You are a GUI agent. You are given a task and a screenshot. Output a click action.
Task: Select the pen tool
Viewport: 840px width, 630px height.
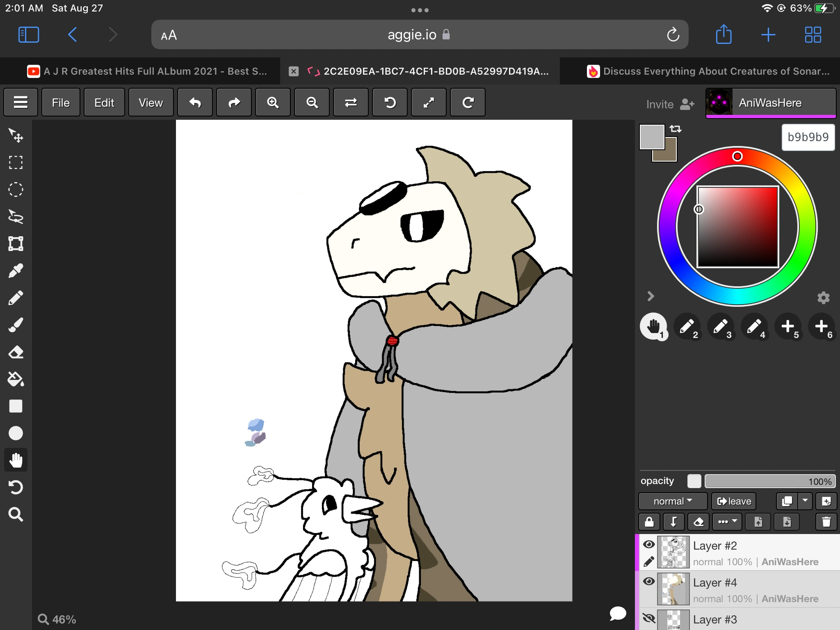click(x=16, y=297)
